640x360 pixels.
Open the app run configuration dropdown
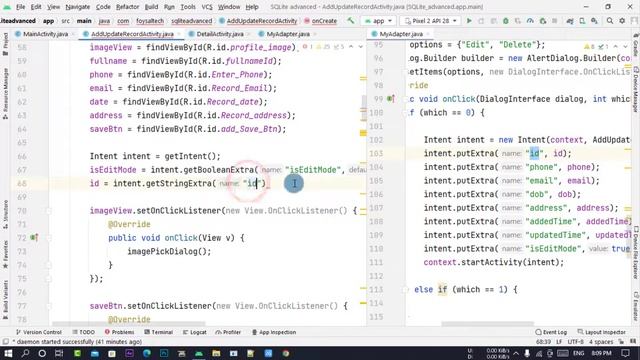tap(378, 20)
